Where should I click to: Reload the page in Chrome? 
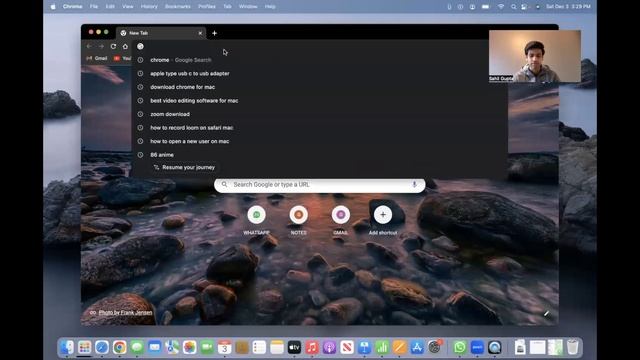(x=113, y=47)
